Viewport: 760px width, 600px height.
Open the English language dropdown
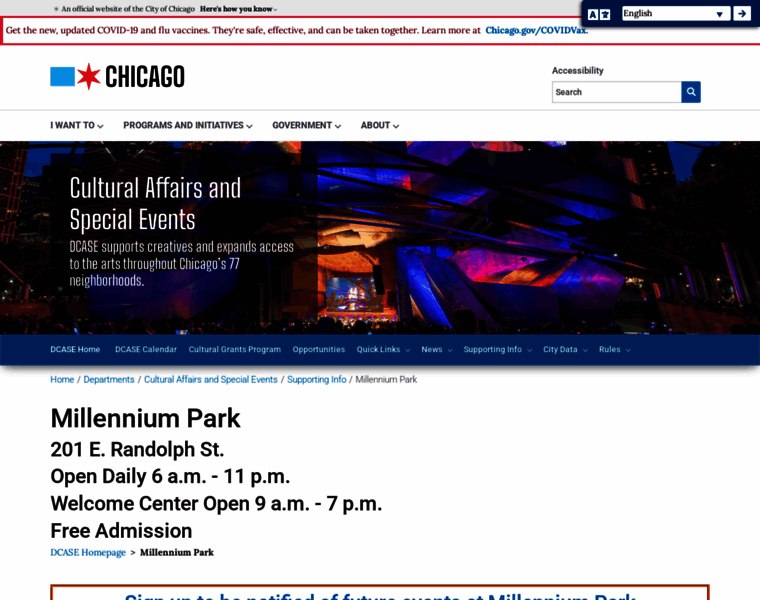tap(676, 14)
